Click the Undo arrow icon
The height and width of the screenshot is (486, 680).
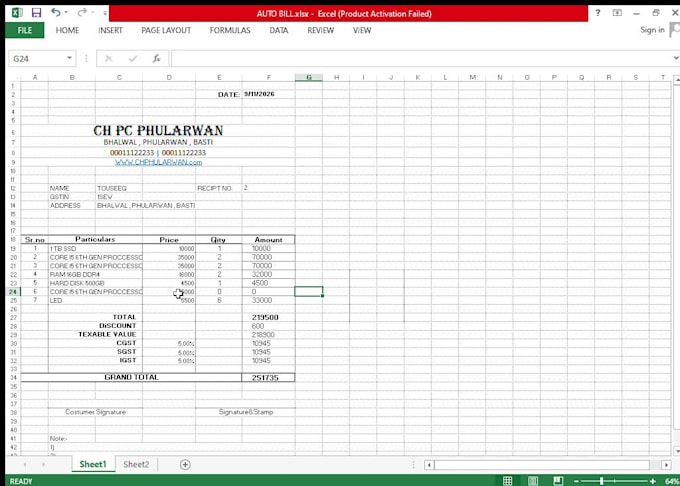(55, 12)
